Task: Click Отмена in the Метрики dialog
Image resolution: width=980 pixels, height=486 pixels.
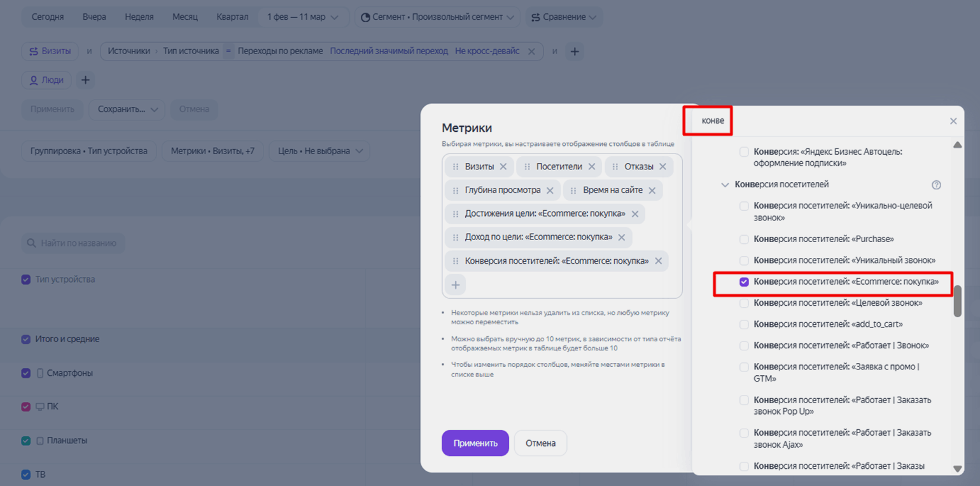Action: click(540, 443)
